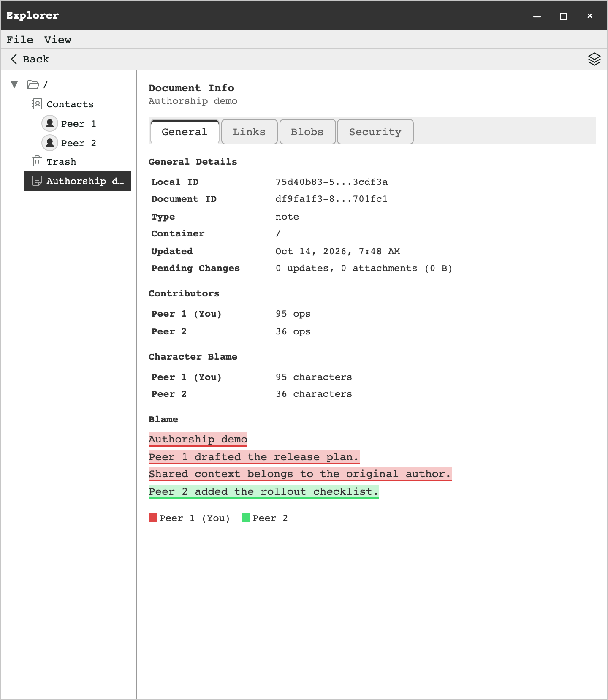This screenshot has height=700, width=608.
Task: Click the Local ID value 75d40b83-5...3cdf3a
Action: (331, 182)
